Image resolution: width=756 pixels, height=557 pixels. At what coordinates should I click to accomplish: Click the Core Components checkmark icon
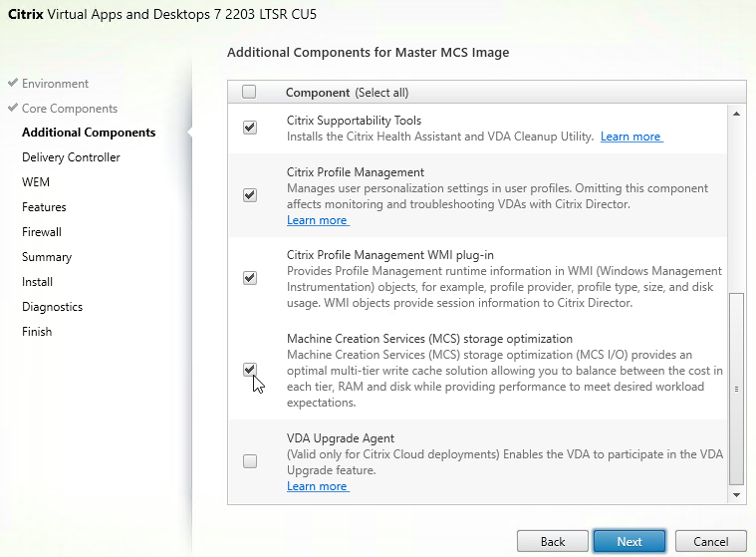click(13, 108)
